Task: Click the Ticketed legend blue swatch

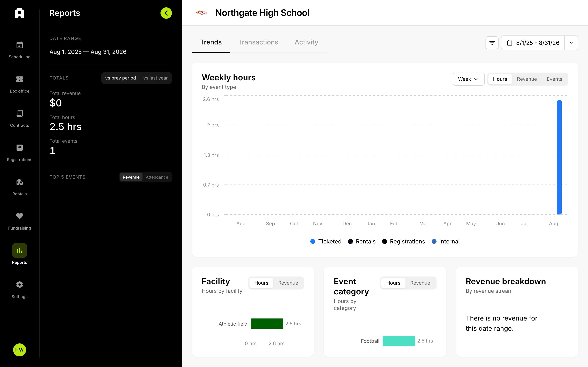Action: point(313,242)
